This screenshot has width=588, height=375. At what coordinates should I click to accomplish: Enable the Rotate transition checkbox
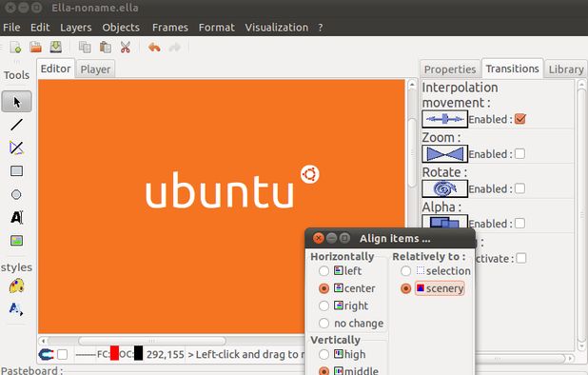(519, 188)
